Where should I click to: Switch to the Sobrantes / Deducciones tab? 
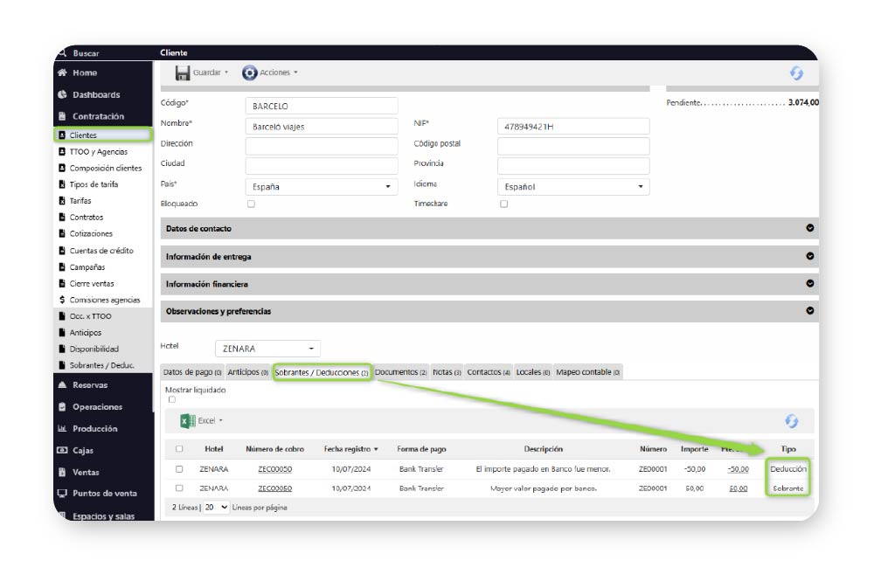coord(322,372)
